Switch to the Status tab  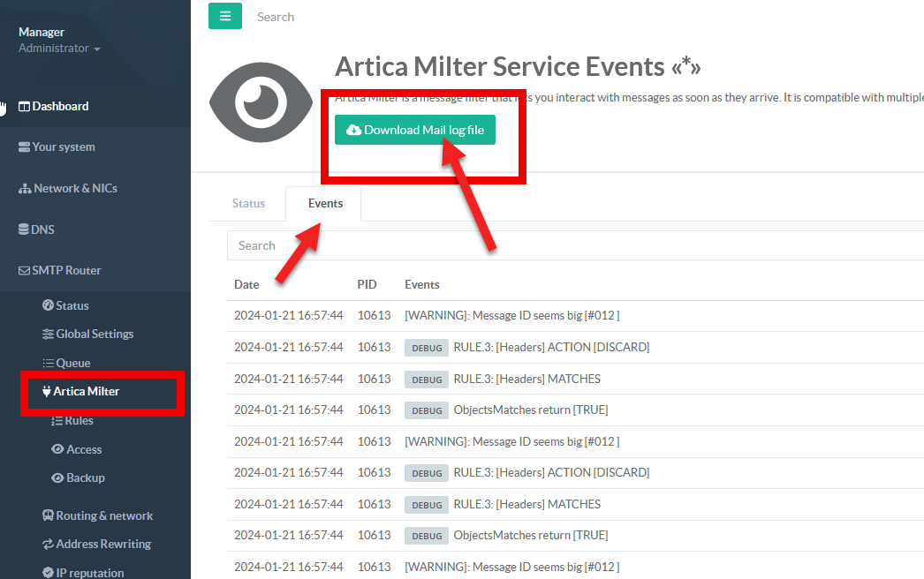tap(248, 203)
